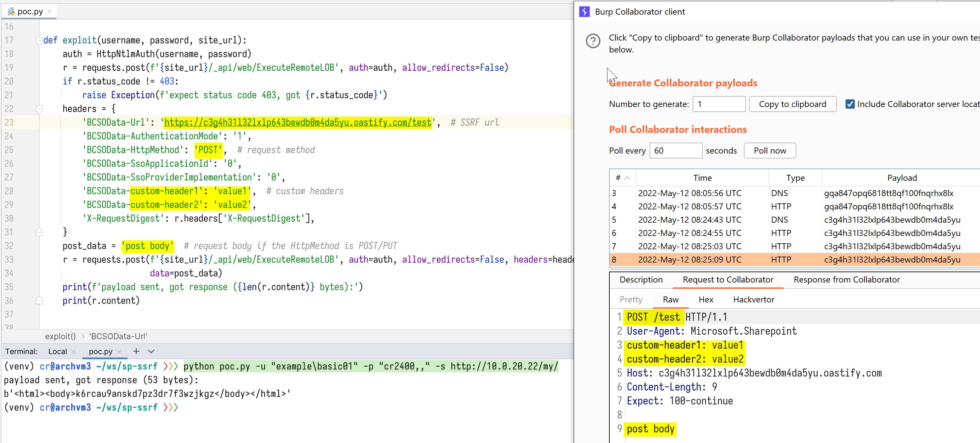Collapse the headers dictionary fold arrow at line 22
This screenshot has width=980, height=443.
(39, 109)
